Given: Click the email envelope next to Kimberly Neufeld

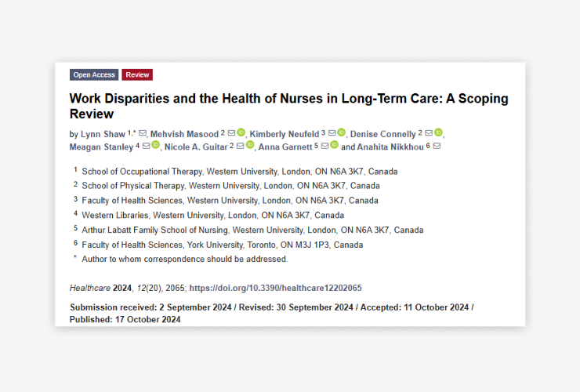Looking at the screenshot, I should pos(332,133).
